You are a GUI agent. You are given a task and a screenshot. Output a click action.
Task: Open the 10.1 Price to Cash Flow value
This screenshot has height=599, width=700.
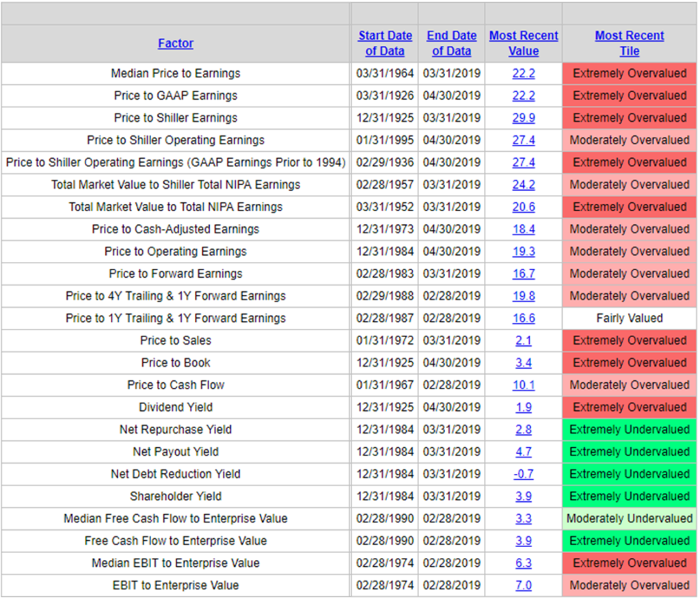[524, 385]
